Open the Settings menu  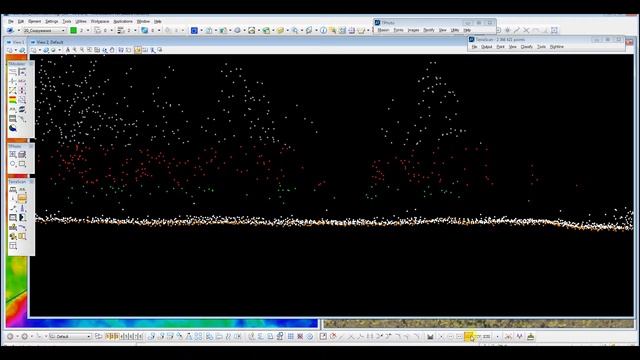[x=51, y=21]
